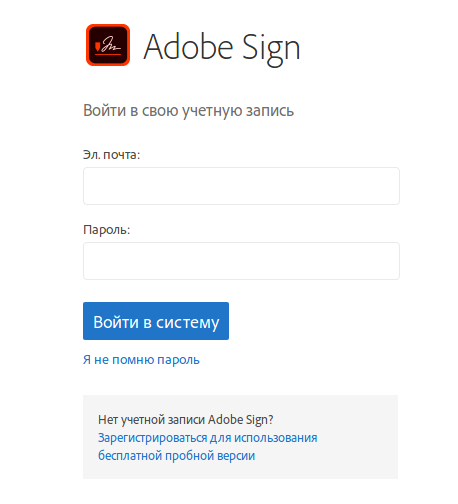
Task: Click the 'Adobe Sign' title text
Action: [x=222, y=49]
